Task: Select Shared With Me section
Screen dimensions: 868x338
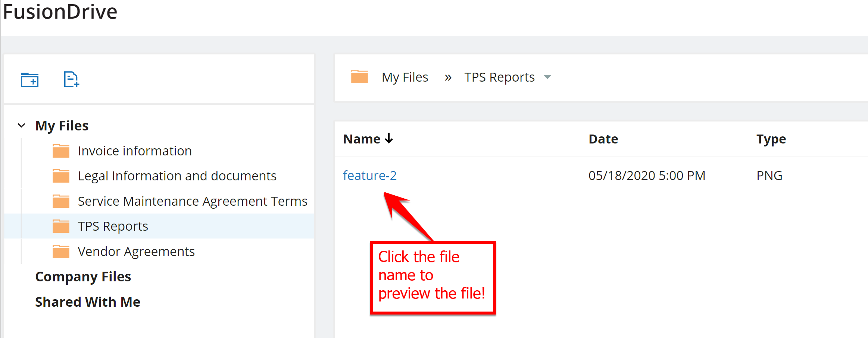Action: pos(88,302)
